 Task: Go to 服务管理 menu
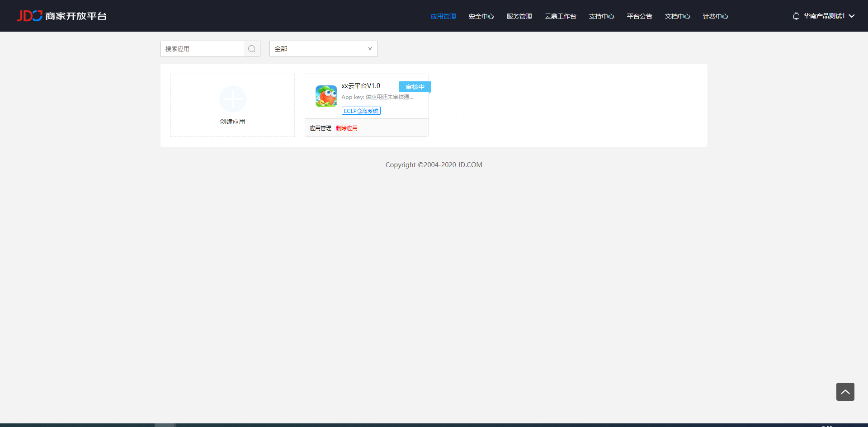click(519, 16)
